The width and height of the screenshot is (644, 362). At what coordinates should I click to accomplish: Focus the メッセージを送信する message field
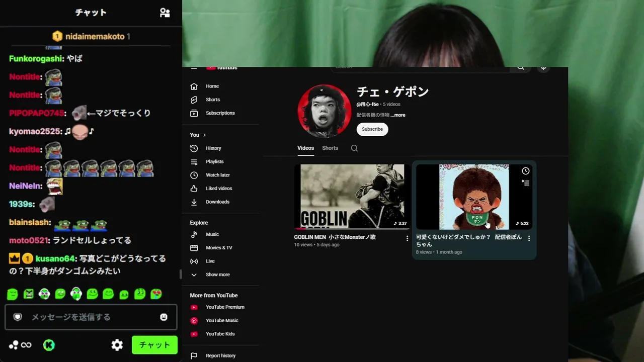(91, 317)
